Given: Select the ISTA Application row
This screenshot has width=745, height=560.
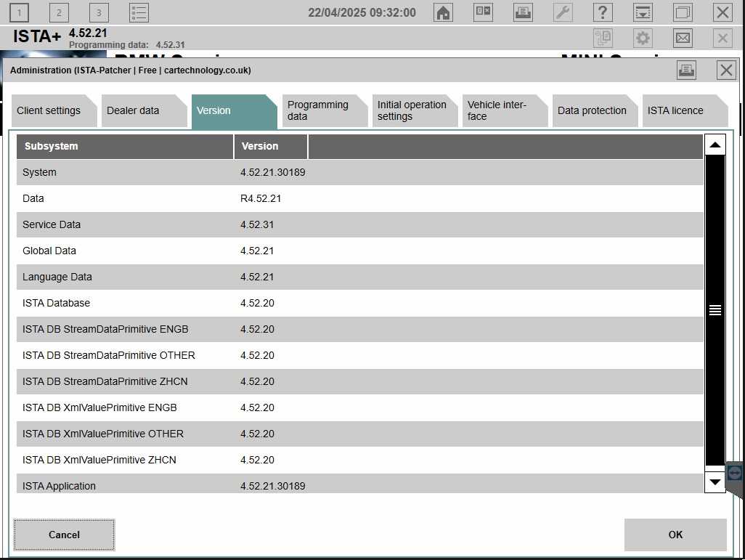Looking at the screenshot, I should [359, 484].
